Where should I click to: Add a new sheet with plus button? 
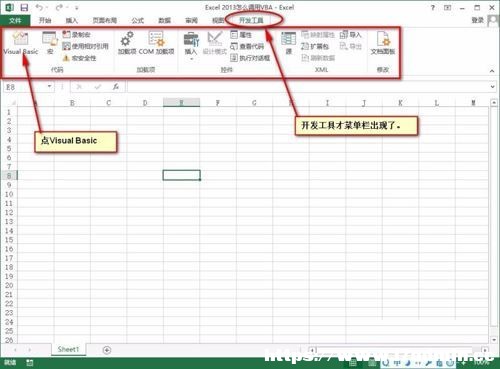click(x=107, y=350)
